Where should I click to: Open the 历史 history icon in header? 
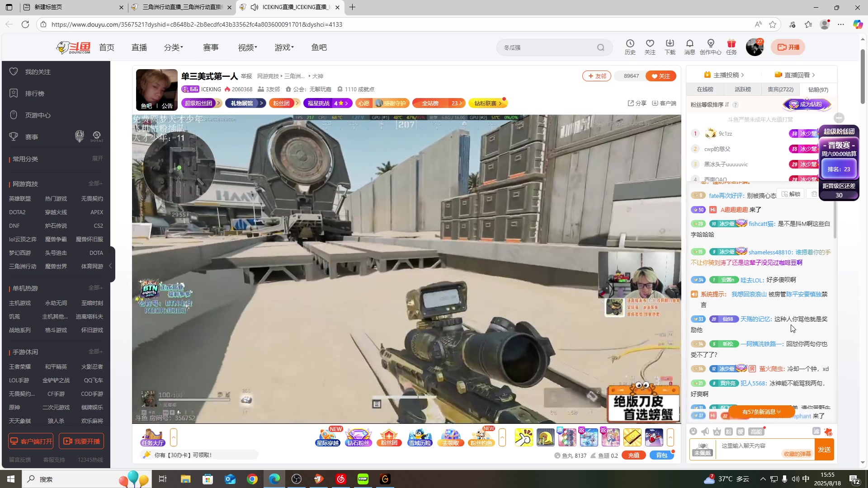[630, 47]
